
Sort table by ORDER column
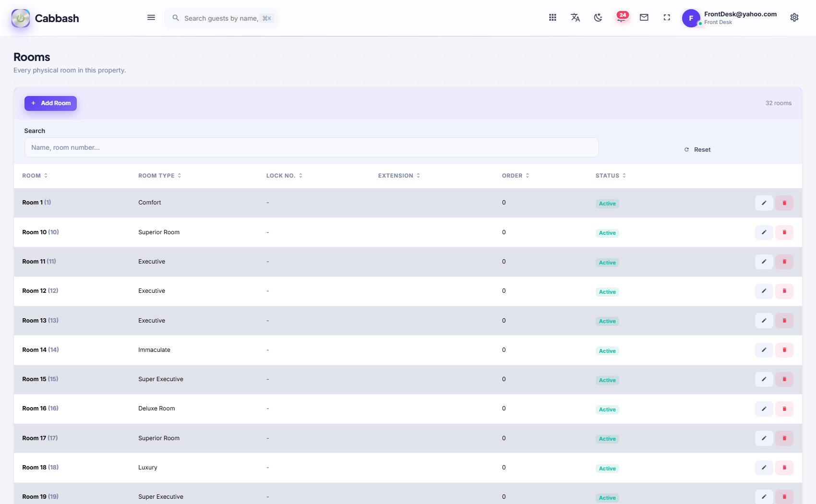pyautogui.click(x=516, y=176)
